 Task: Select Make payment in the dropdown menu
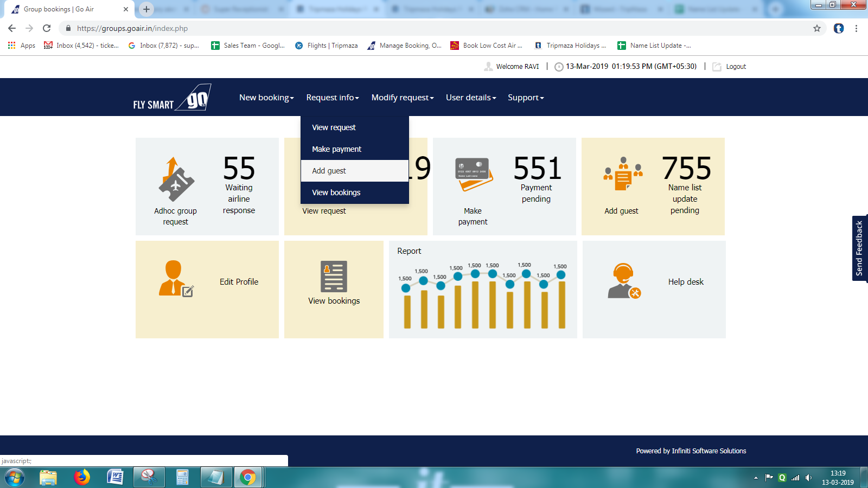click(x=355, y=149)
